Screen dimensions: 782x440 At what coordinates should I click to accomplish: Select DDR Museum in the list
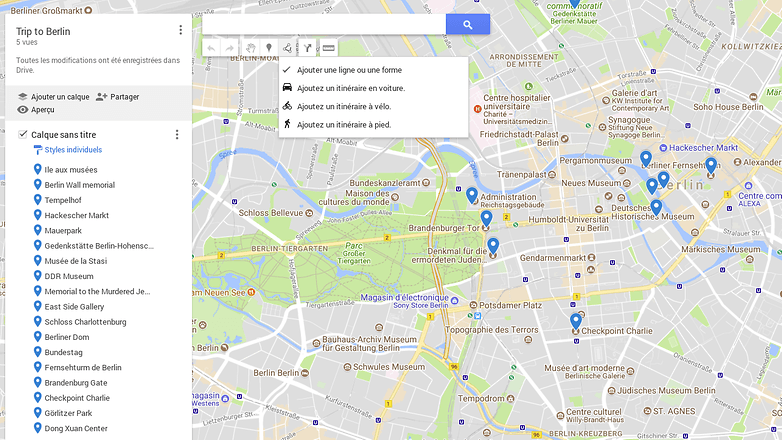[68, 276]
